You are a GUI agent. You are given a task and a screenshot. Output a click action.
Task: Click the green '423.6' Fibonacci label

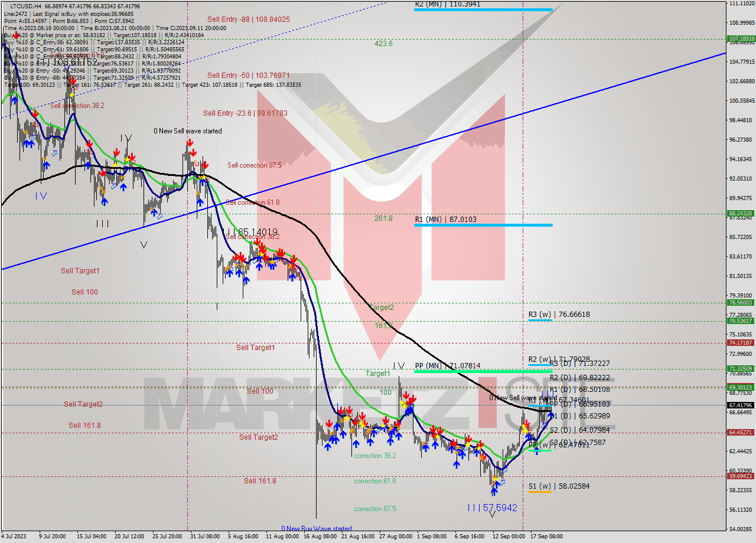pyautogui.click(x=383, y=44)
